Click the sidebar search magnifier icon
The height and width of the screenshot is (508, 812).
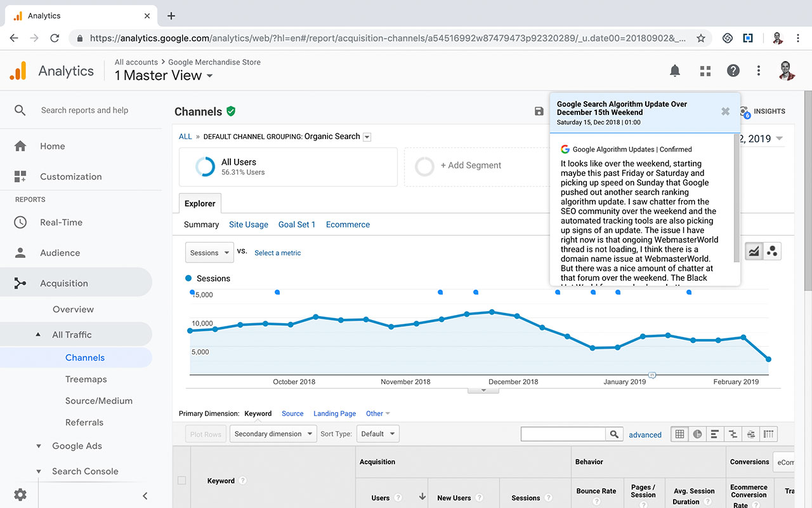tap(20, 110)
